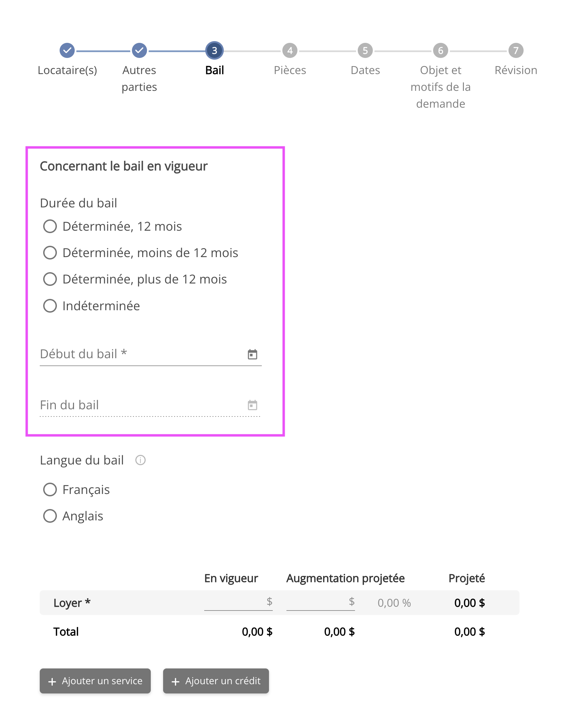The height and width of the screenshot is (713, 588).
Task: Select Déterminée, plus de 12 mois
Action: tap(50, 279)
